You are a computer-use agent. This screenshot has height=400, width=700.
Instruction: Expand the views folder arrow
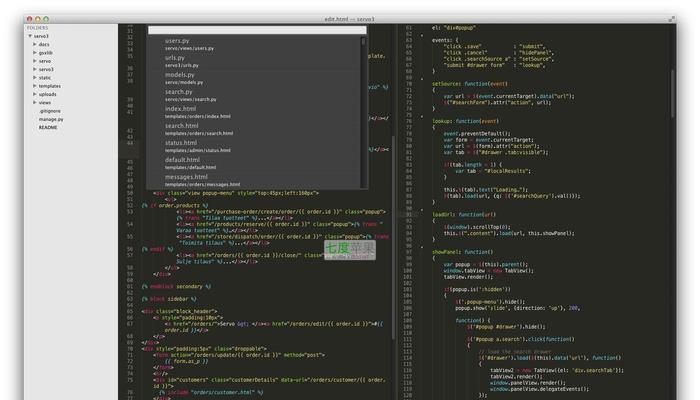click(x=35, y=103)
